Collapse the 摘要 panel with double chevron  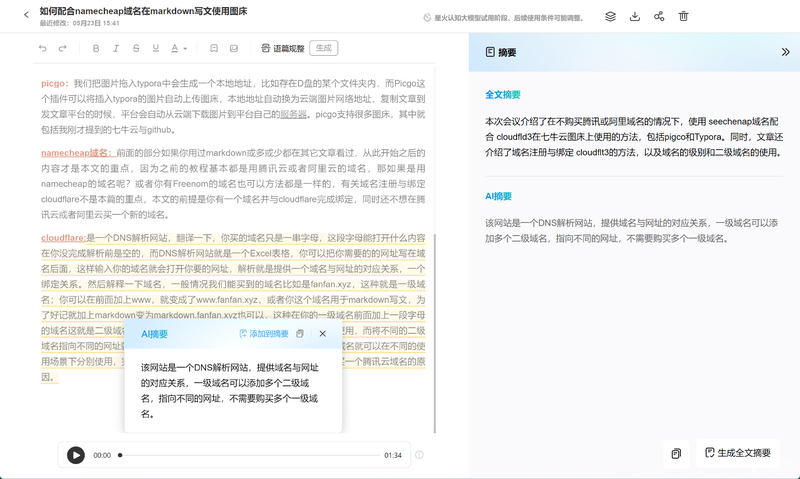point(785,52)
